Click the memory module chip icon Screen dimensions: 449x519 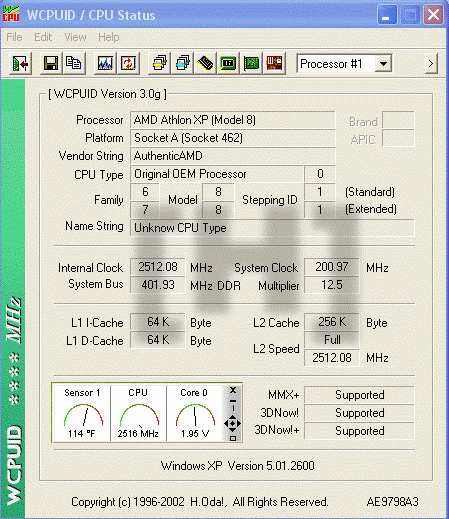coord(205,63)
